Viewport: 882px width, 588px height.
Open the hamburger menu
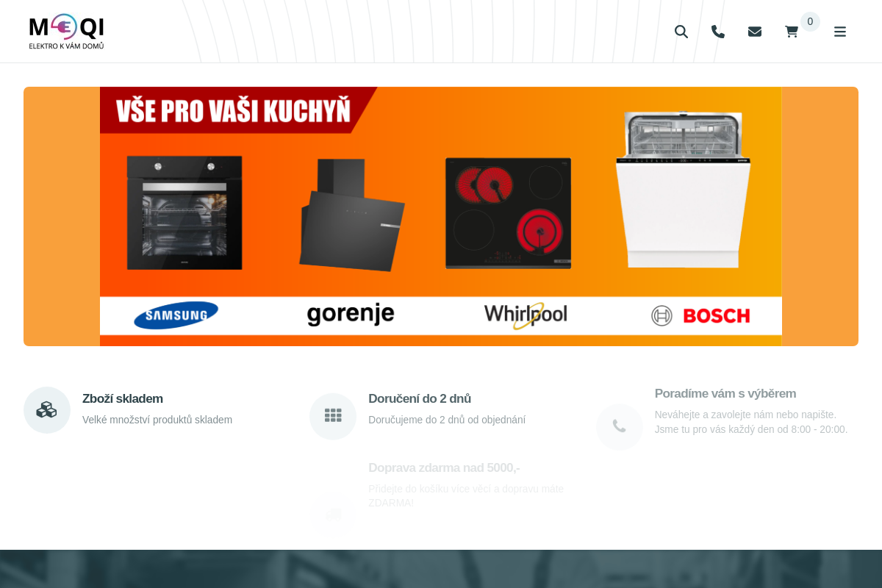[x=840, y=32]
